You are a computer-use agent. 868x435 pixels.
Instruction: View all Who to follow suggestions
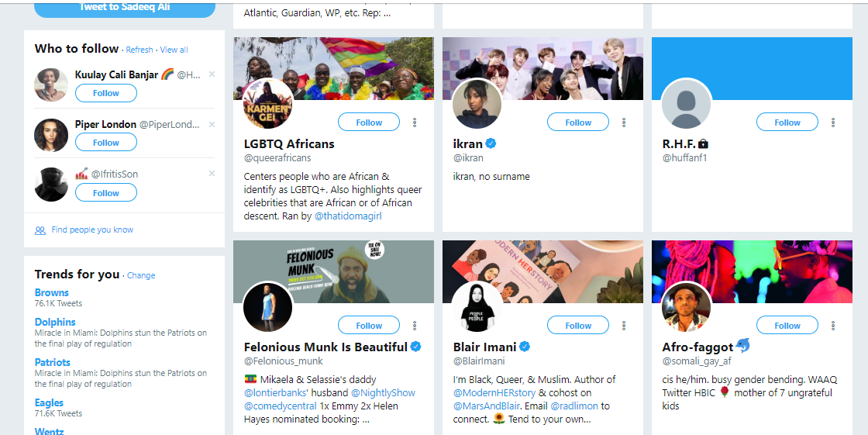(x=174, y=50)
